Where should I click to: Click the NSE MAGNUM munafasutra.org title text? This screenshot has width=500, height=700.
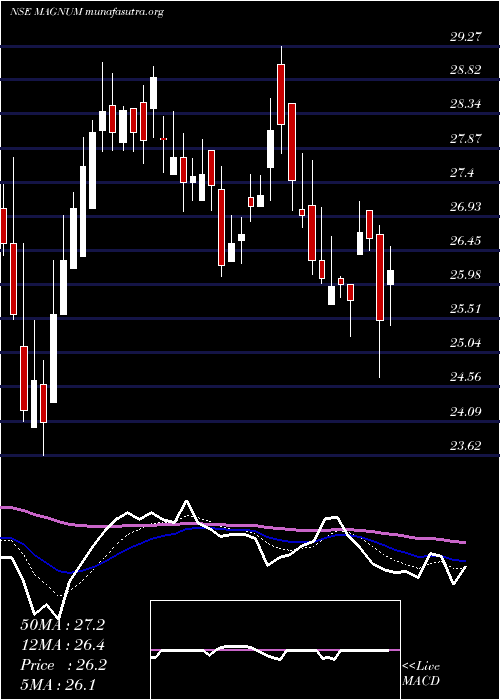click(x=87, y=12)
